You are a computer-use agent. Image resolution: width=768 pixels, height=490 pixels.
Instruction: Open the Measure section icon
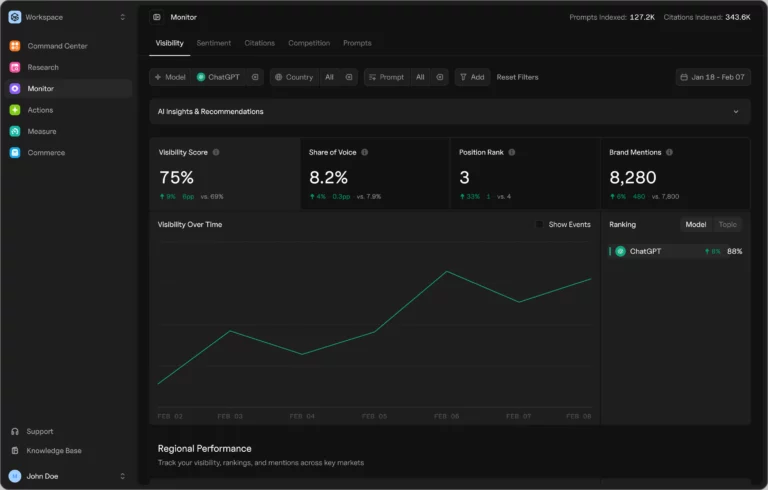click(15, 131)
